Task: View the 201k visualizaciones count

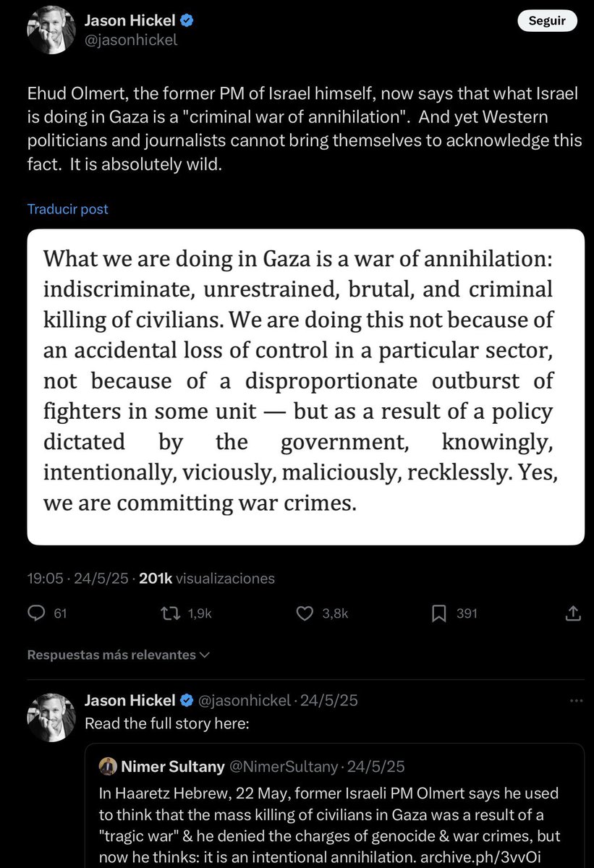Action: coord(207,578)
